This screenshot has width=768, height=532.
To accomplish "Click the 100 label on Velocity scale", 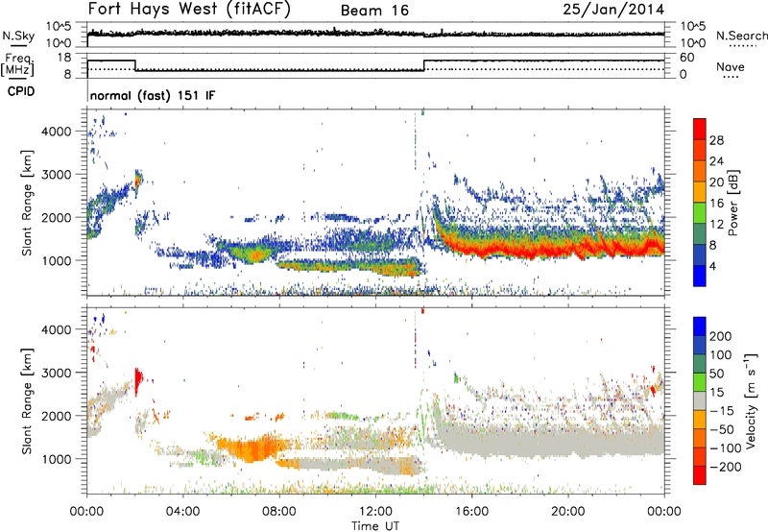I will 721,355.
